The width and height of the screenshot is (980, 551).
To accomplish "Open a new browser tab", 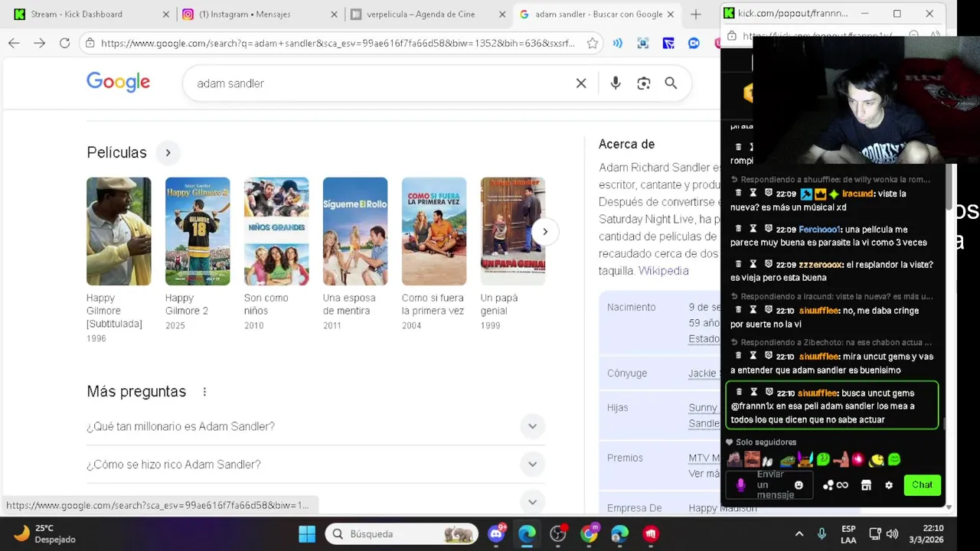I will (695, 14).
